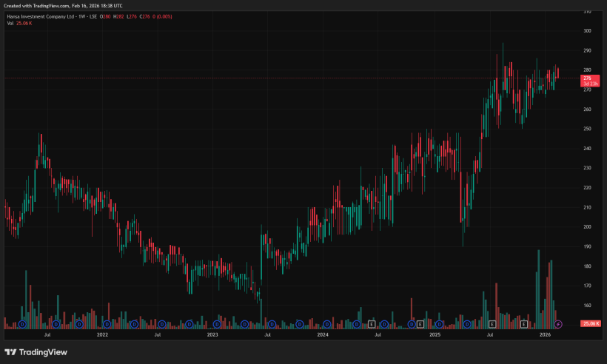The height and width of the screenshot is (364, 607).
Task: Click the TradingView logo
Action: pyautogui.click(x=36, y=352)
